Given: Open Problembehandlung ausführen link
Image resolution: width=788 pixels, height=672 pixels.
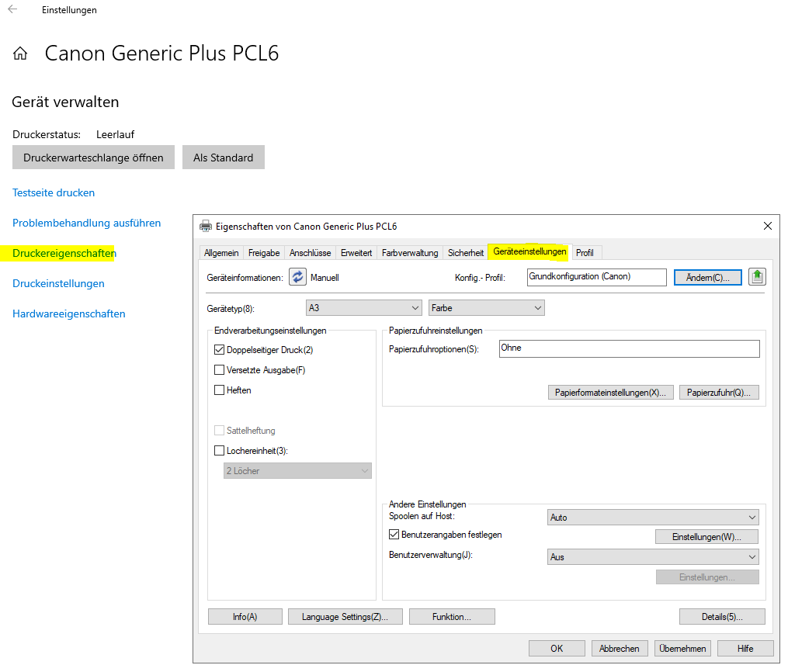Looking at the screenshot, I should (86, 223).
